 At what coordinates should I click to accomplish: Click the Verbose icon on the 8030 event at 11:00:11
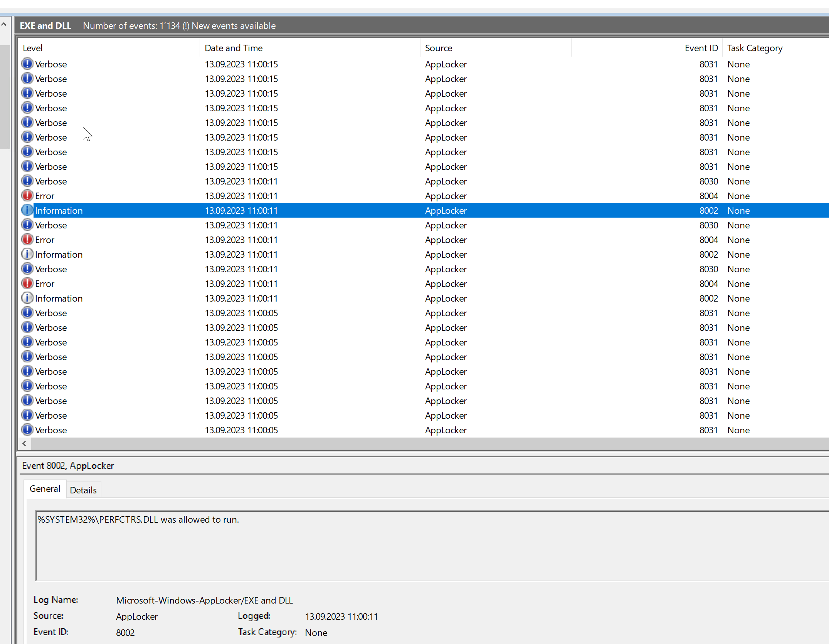27,181
